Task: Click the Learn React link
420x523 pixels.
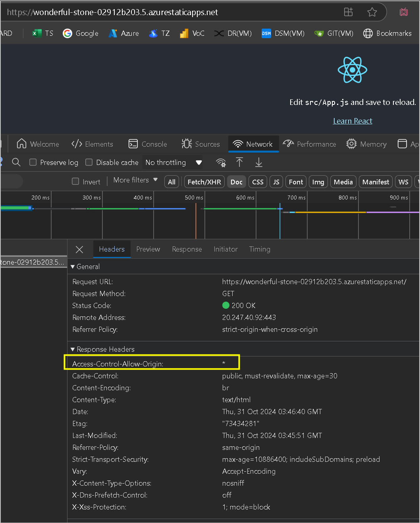Action: 353,121
